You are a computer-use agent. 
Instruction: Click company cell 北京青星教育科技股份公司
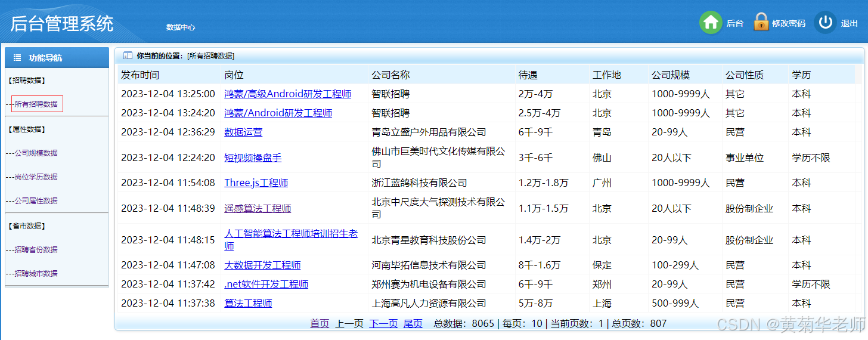pos(429,240)
